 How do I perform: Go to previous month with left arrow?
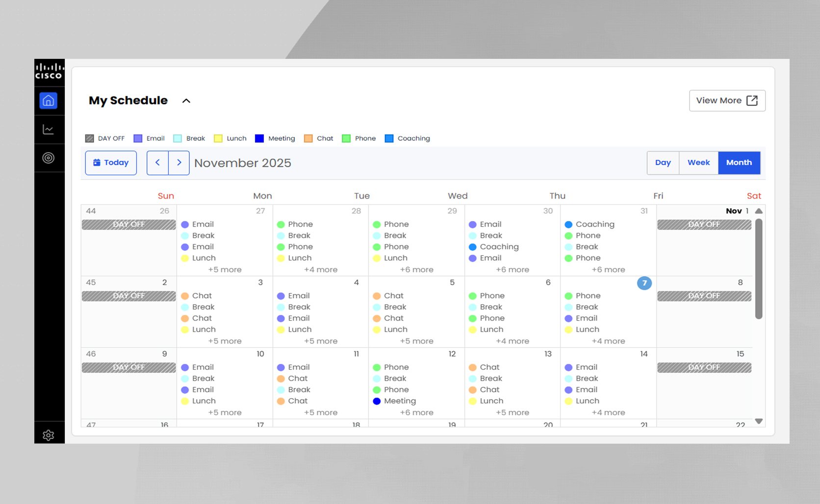tap(157, 163)
